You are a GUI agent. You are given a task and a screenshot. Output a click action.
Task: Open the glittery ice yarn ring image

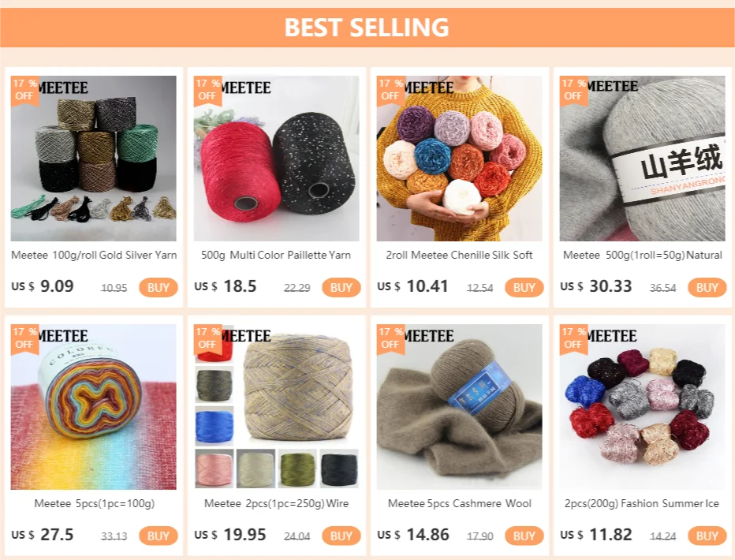pos(642,407)
